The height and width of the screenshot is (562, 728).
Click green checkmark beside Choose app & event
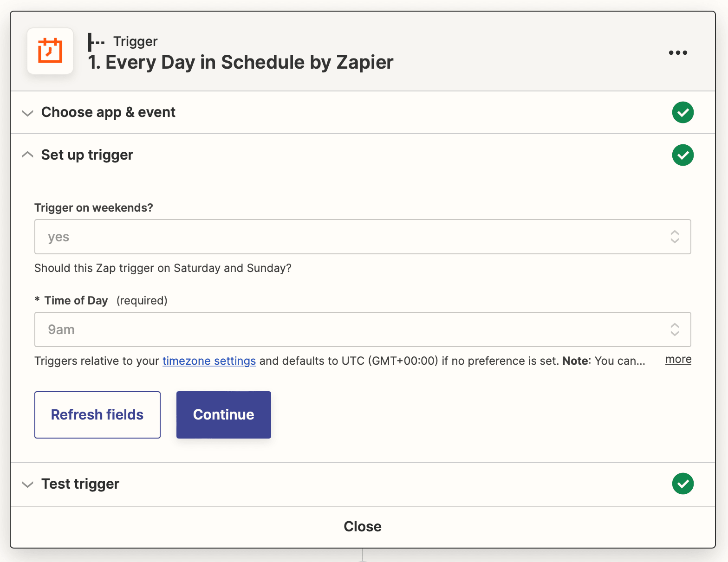[x=682, y=112]
